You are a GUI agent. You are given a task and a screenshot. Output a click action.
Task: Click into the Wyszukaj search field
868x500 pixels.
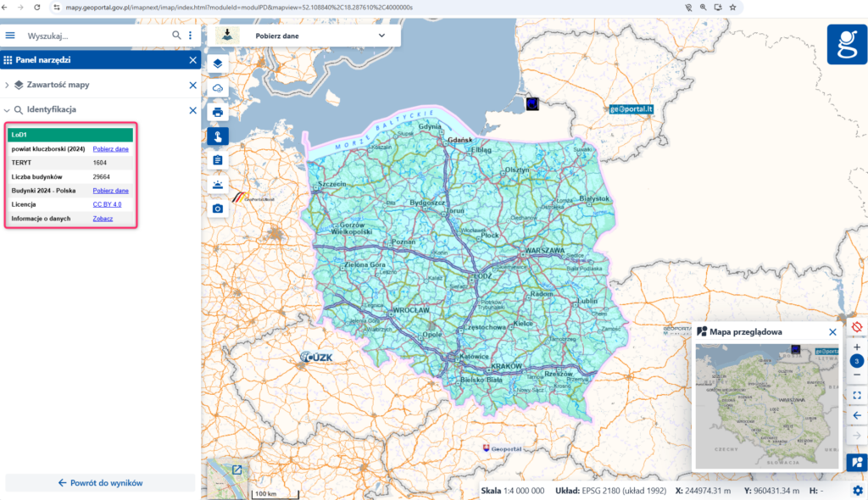97,36
